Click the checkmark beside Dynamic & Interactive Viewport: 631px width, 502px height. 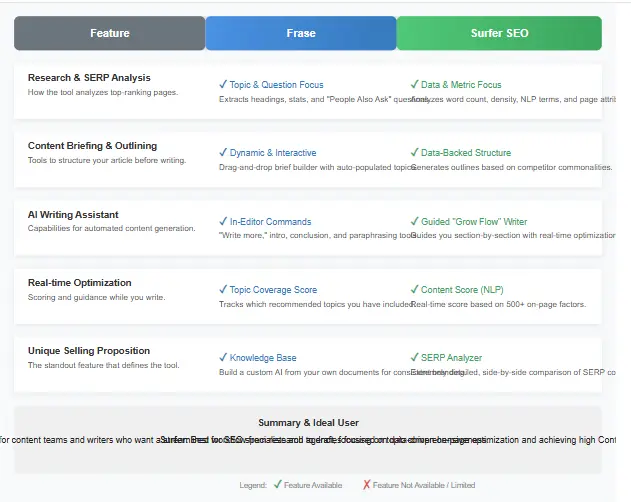(223, 152)
